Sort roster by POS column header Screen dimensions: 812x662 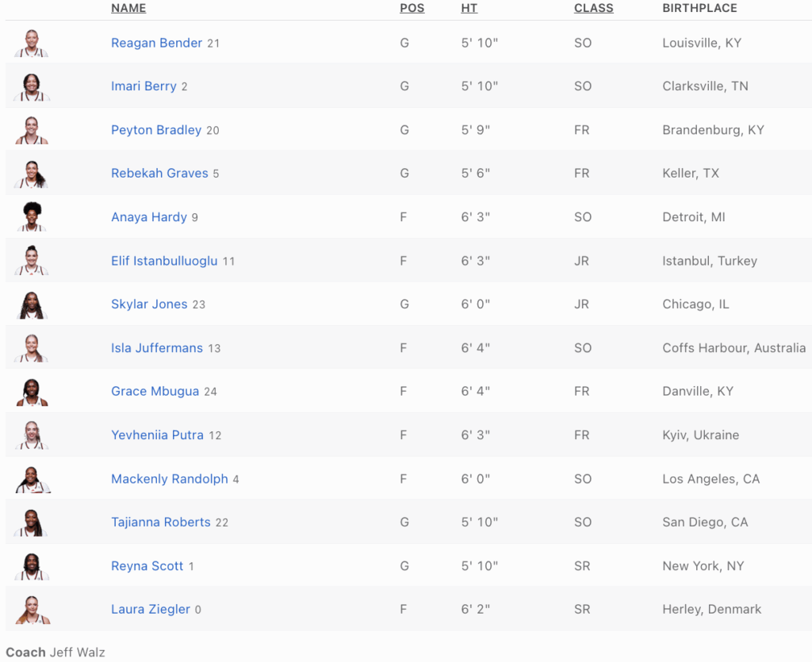(412, 8)
